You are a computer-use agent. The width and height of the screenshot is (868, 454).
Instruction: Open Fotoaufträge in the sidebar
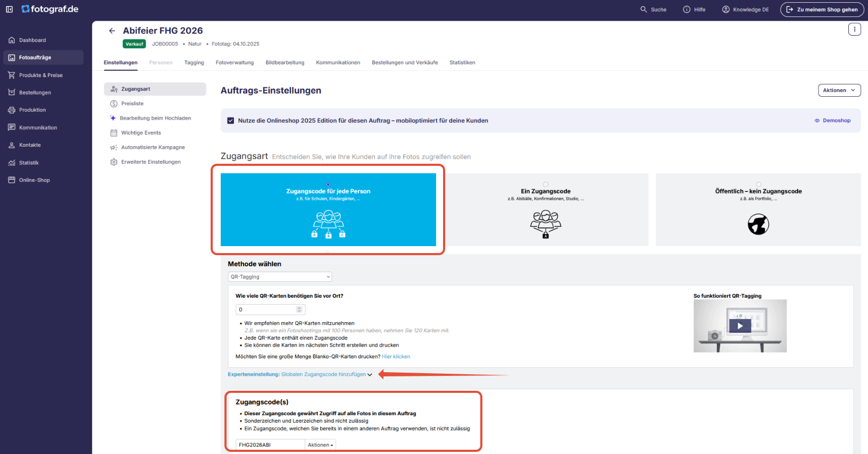pyautogui.click(x=43, y=57)
